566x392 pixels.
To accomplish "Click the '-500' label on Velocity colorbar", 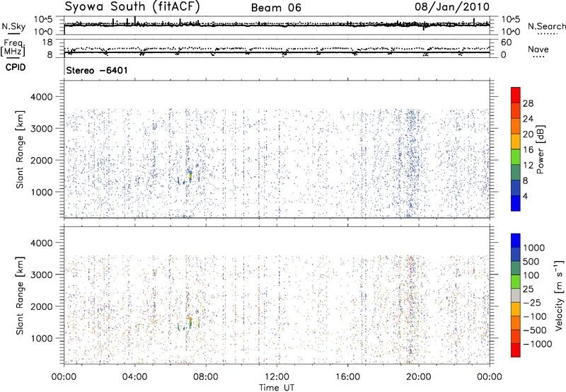I will click(535, 330).
